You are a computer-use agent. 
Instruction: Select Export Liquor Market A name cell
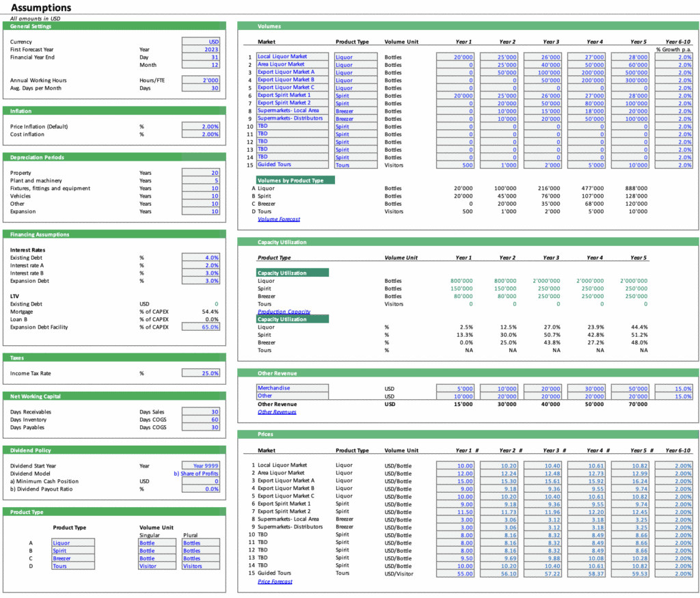pyautogui.click(x=293, y=72)
